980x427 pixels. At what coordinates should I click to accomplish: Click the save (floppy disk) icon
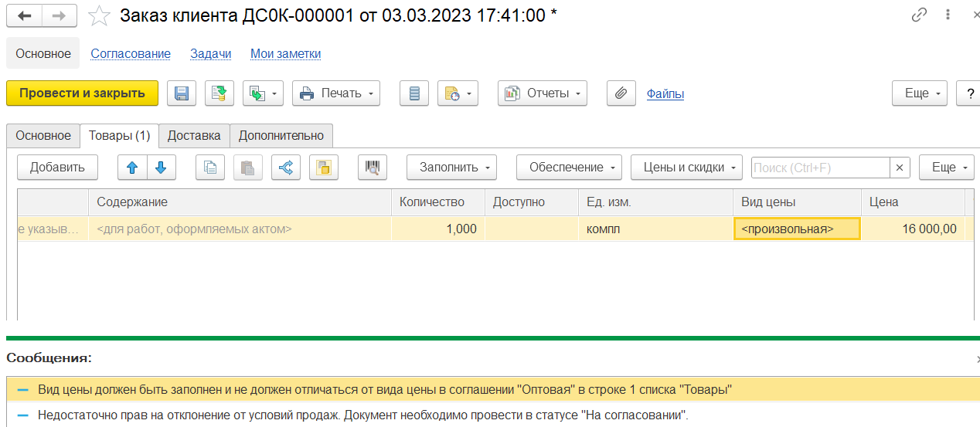(182, 93)
